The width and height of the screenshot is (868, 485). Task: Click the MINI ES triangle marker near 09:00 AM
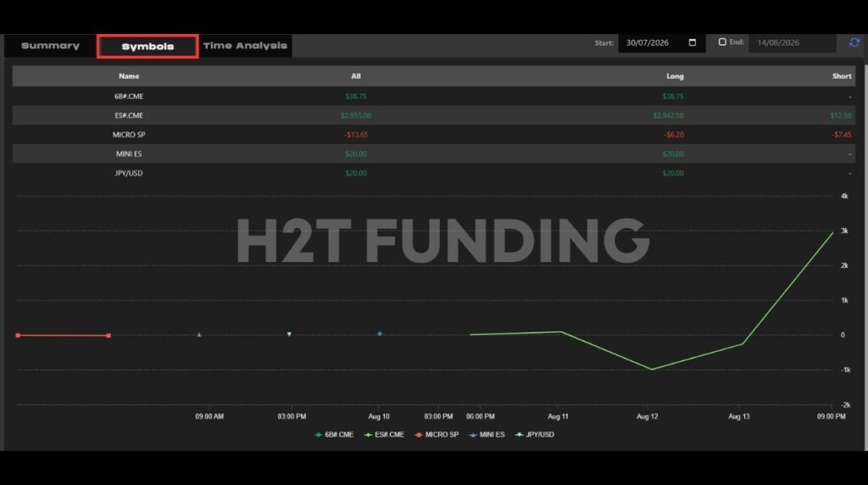tap(199, 334)
